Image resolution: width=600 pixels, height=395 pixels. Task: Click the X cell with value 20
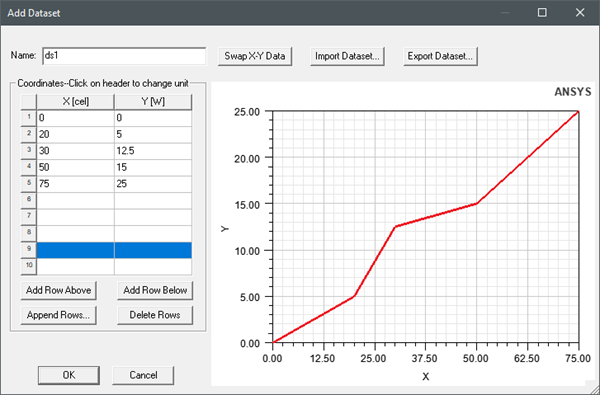[x=75, y=135]
